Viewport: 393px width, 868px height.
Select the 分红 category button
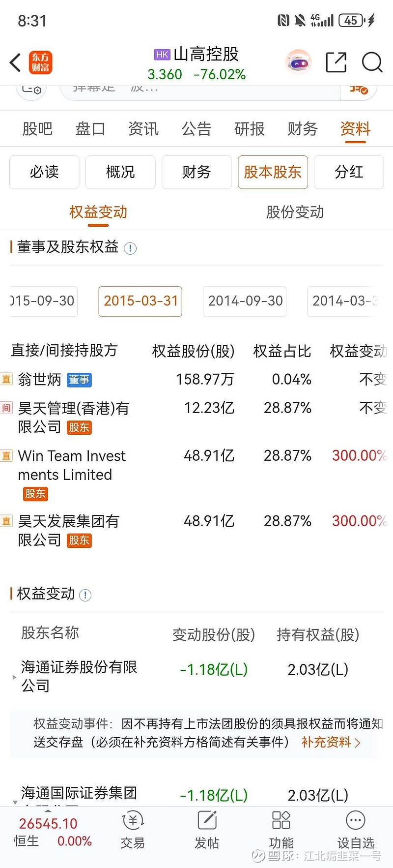pyautogui.click(x=349, y=172)
